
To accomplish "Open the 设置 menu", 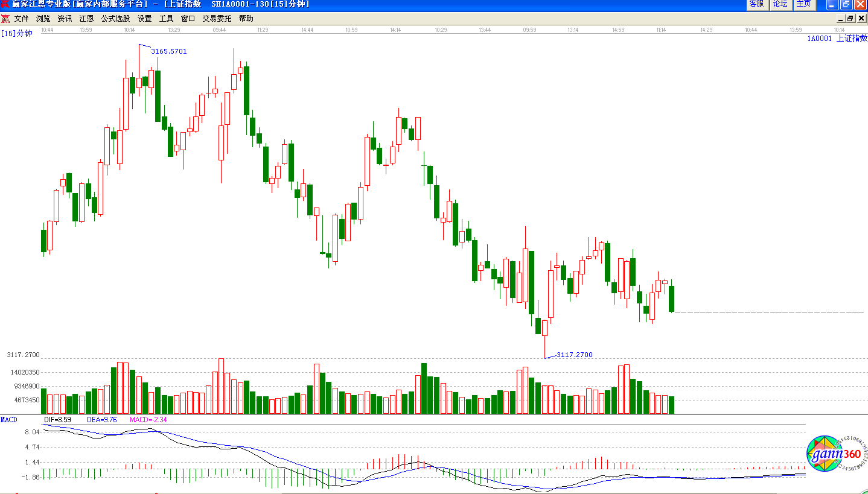I will pos(144,19).
